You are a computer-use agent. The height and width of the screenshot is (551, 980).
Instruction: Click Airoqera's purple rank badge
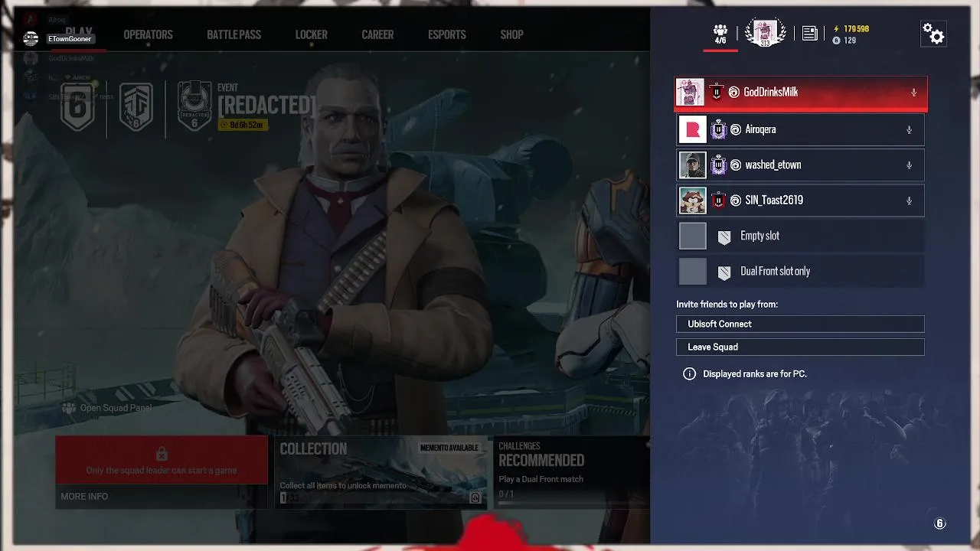[718, 129]
